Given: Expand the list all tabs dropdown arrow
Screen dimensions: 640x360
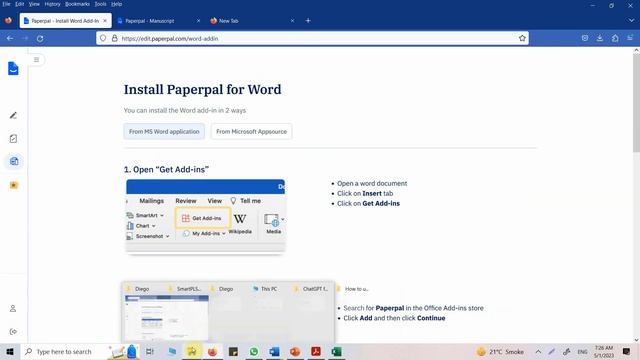Looking at the screenshot, I should click(x=631, y=20).
